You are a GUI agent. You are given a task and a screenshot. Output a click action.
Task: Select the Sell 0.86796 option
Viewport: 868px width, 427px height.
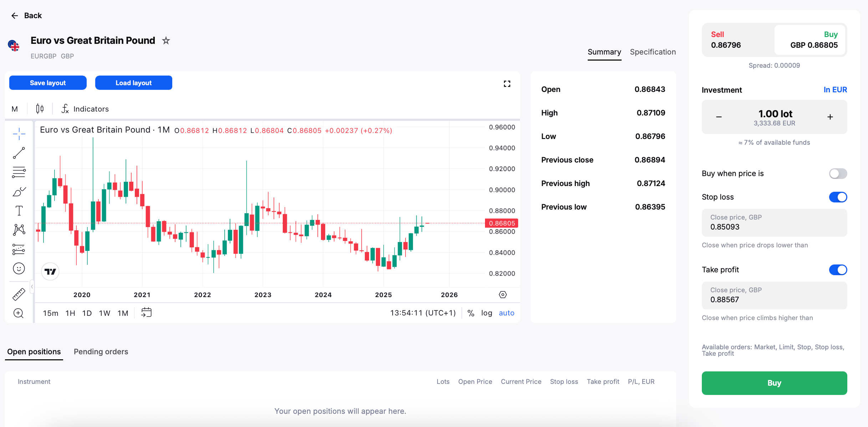point(738,40)
